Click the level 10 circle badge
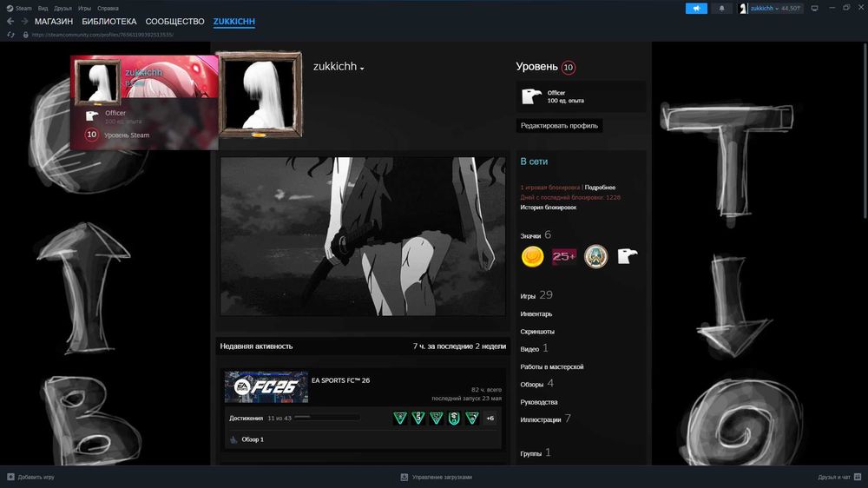This screenshot has width=868, height=488. pos(568,68)
